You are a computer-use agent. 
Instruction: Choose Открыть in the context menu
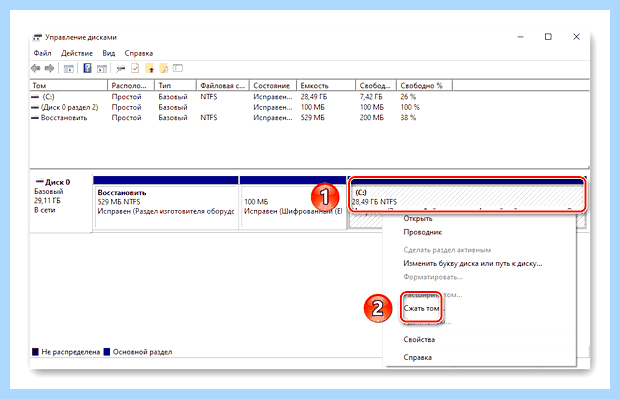click(x=418, y=218)
